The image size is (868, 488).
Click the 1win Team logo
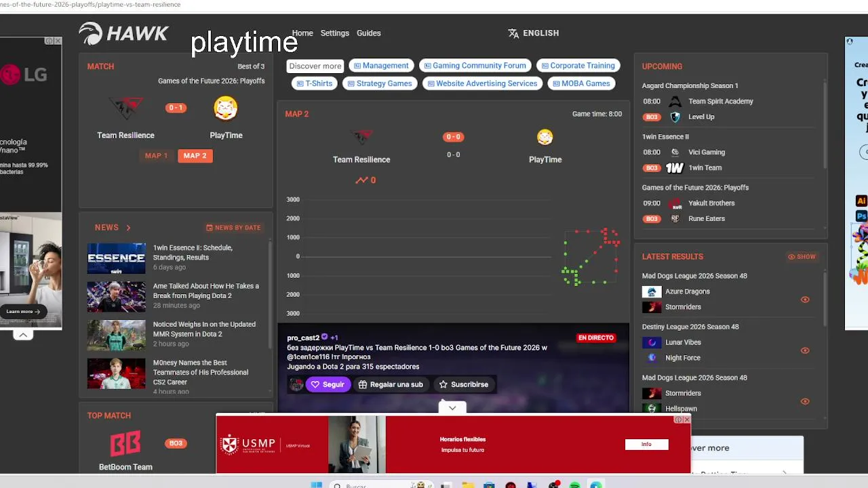[675, 168]
